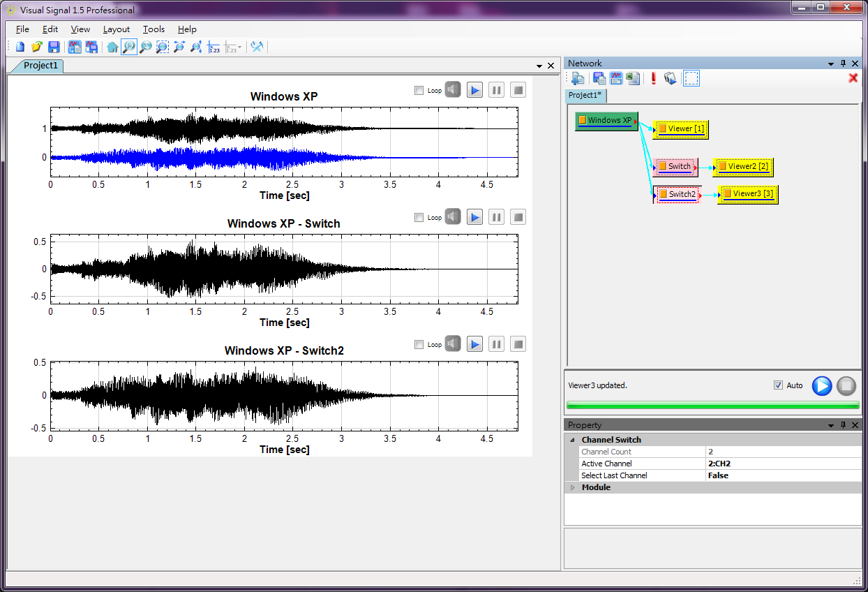Click the Channel Count property row label
Screen dimensions: 868x592
coord(606,452)
